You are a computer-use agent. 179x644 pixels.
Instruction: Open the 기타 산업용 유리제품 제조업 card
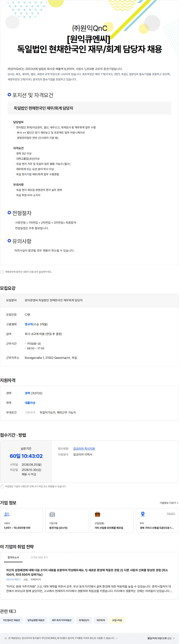click(112, 520)
